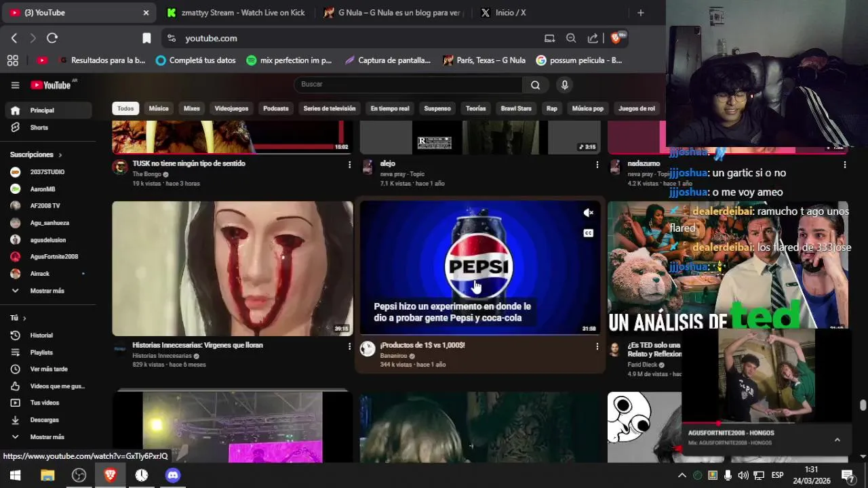Image resolution: width=868 pixels, height=488 pixels.
Task: Switch to the G Nula browser tab
Action: pyautogui.click(x=393, y=12)
